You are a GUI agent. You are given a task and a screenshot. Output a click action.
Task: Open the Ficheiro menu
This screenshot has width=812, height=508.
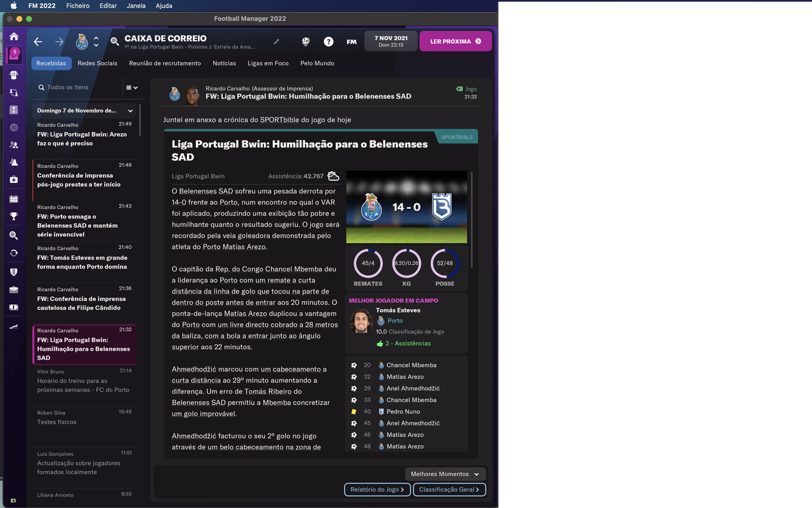[x=78, y=6]
